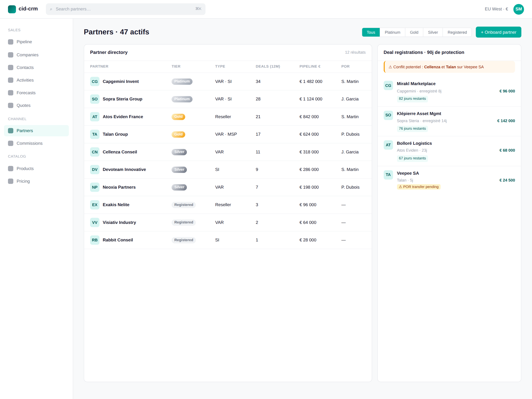532x399 pixels.
Task: Click the 82 jours restants tag
Action: coord(412,99)
